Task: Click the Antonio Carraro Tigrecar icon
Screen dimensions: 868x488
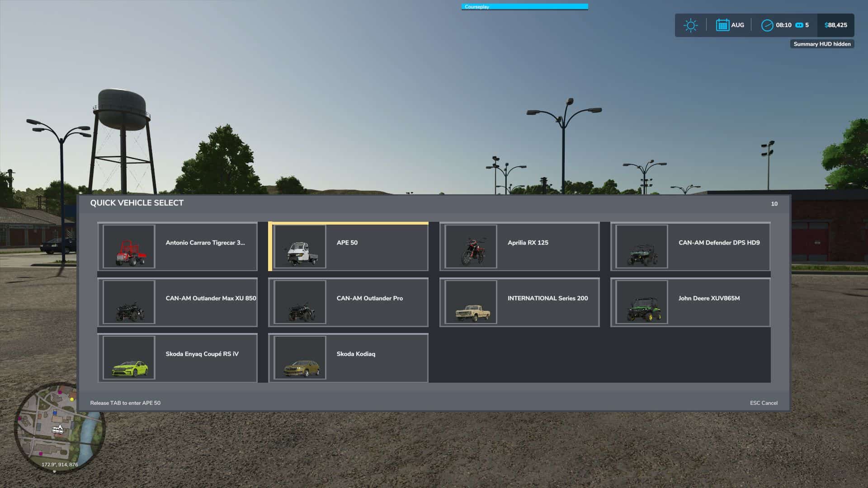Action: 129,246
